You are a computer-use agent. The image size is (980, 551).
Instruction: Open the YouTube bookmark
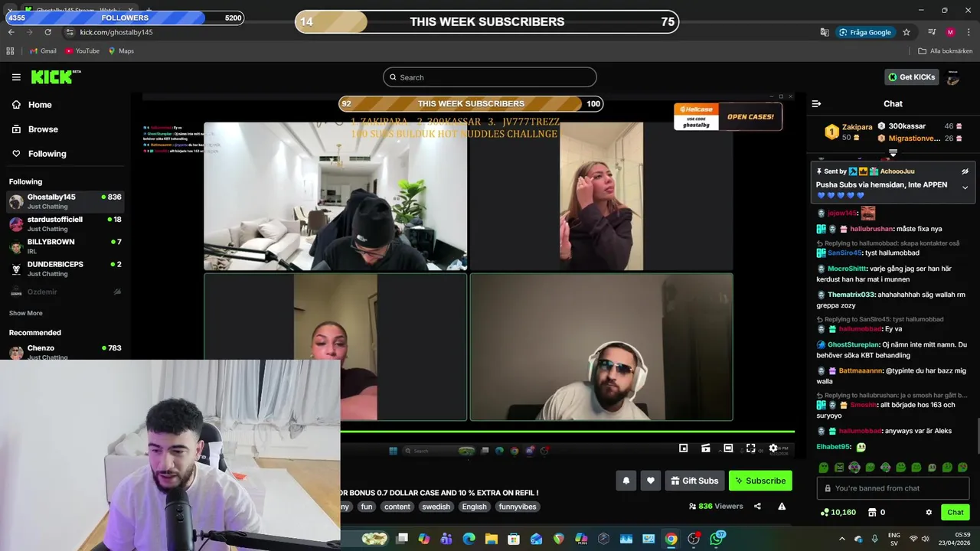coord(83,51)
